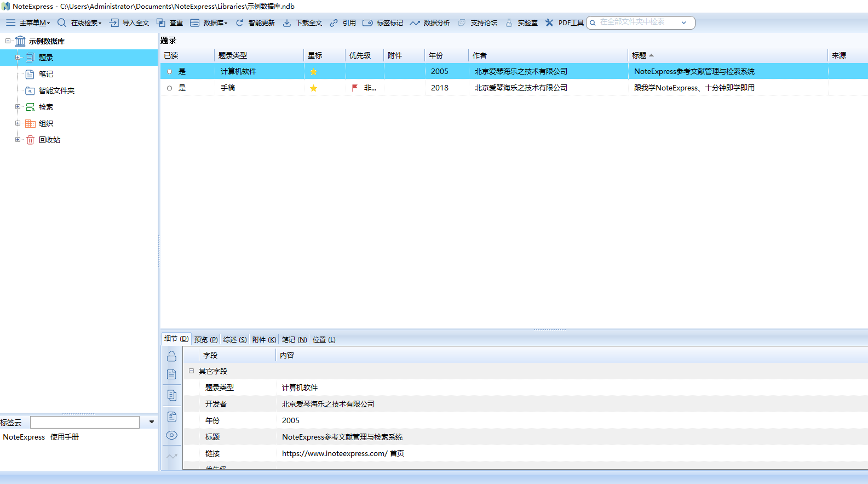868x484 pixels.
Task: Toggle star on the 手稿 record
Action: point(313,88)
